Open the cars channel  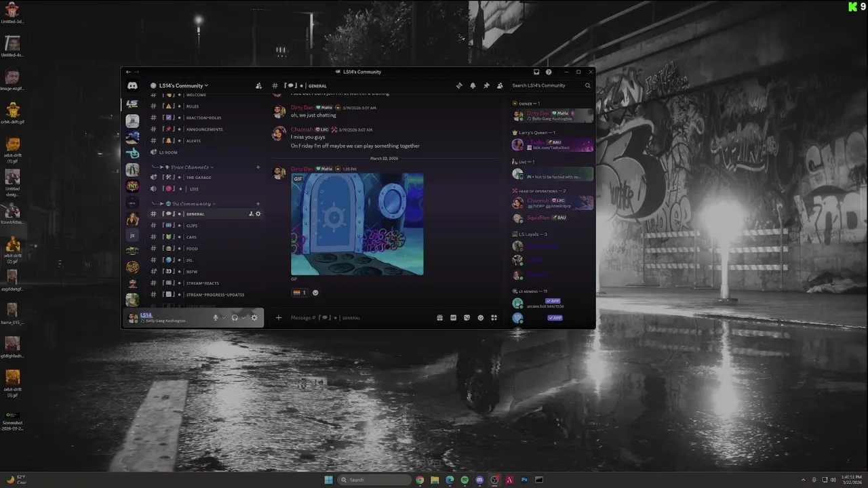click(205, 237)
